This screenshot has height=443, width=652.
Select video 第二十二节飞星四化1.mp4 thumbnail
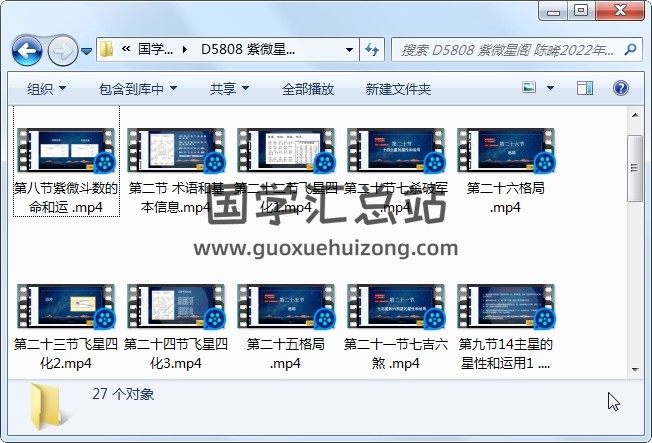pyautogui.click(x=286, y=151)
